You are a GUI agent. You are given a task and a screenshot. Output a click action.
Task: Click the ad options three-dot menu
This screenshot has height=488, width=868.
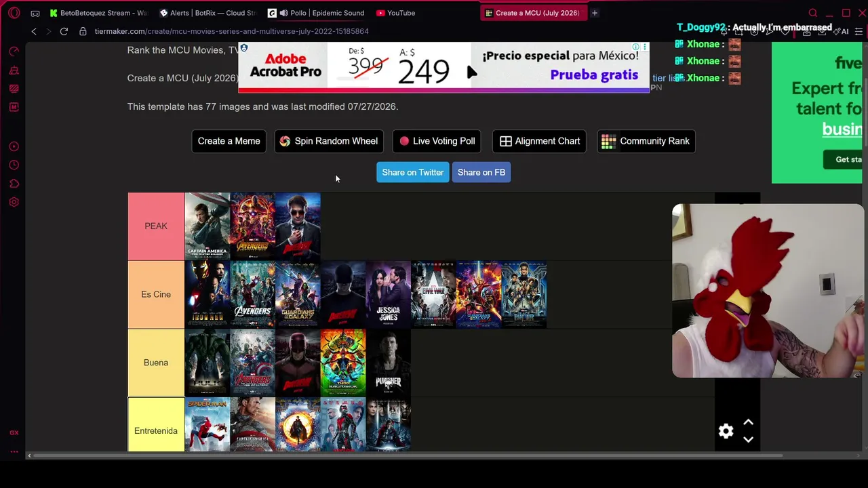coord(645,47)
